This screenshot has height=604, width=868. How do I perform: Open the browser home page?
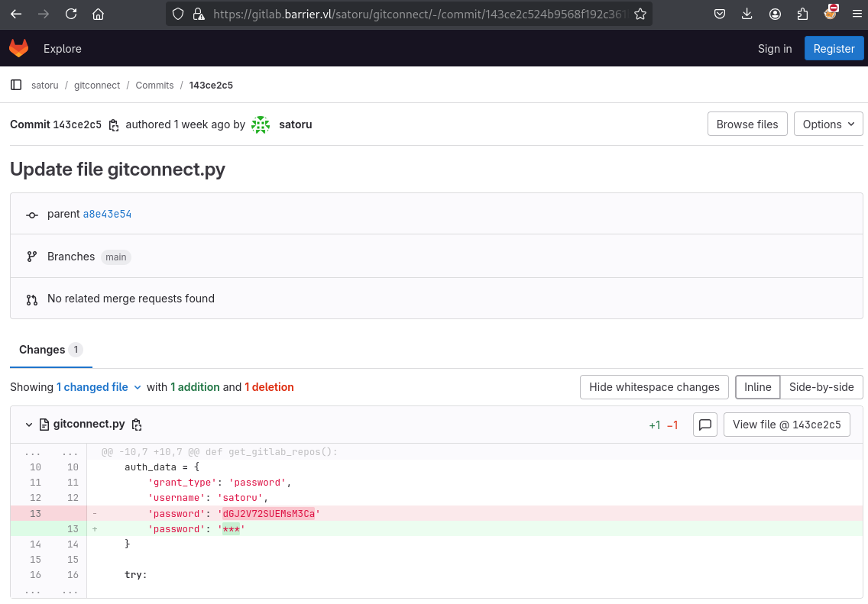tap(98, 14)
